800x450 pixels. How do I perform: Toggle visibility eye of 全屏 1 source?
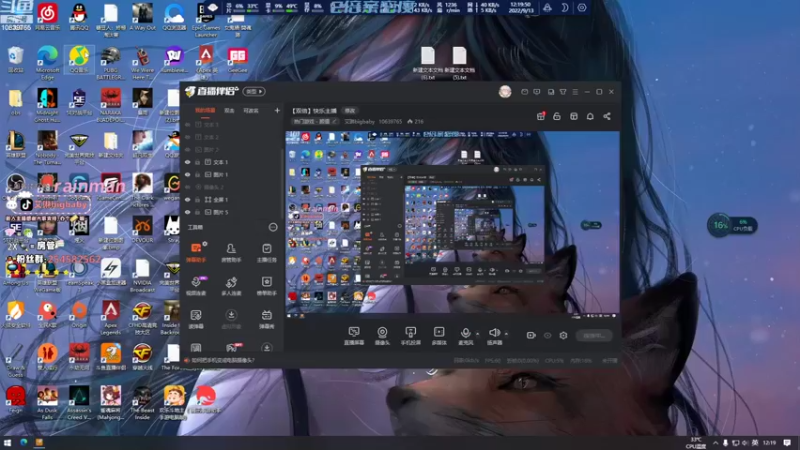(x=188, y=199)
